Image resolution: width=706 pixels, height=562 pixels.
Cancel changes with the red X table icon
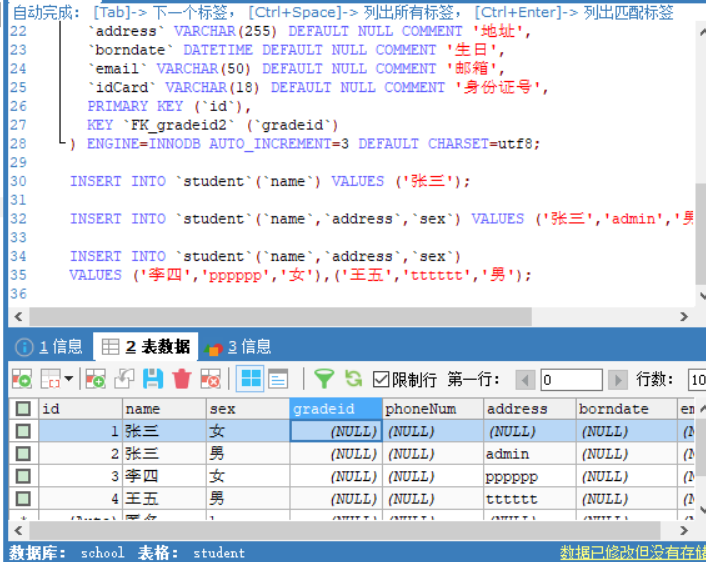pyautogui.click(x=210, y=379)
